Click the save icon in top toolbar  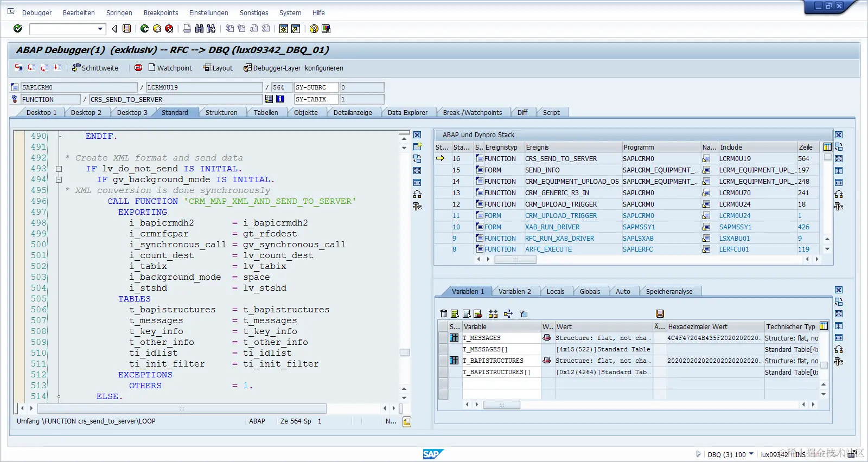[126, 29]
